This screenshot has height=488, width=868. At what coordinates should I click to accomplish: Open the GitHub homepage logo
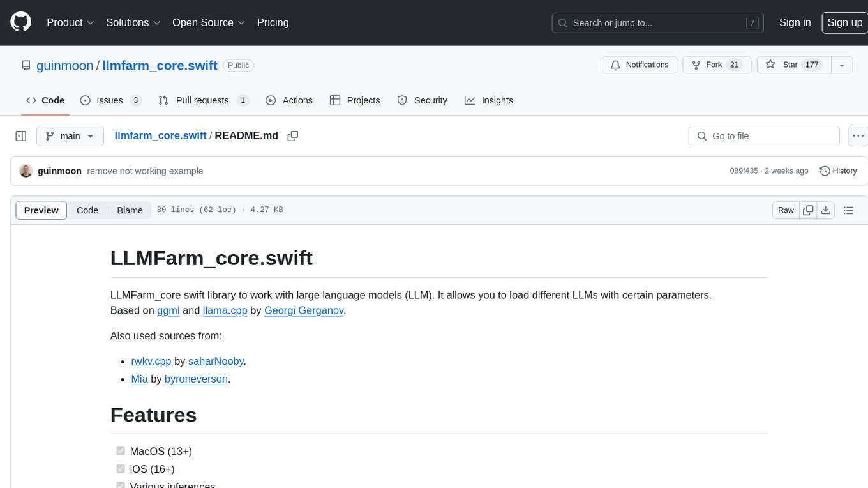[20, 22]
